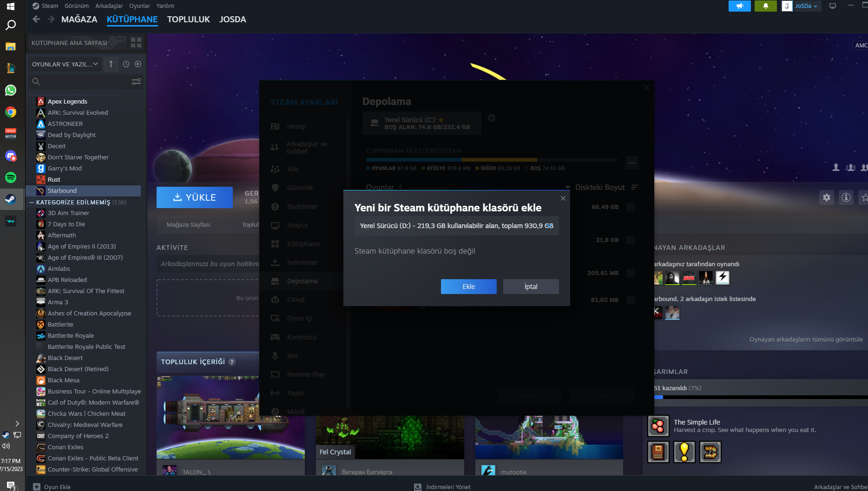Open the Yerel Sürücü (C:) drive selector
The width and height of the screenshot is (868, 491).
point(422,123)
